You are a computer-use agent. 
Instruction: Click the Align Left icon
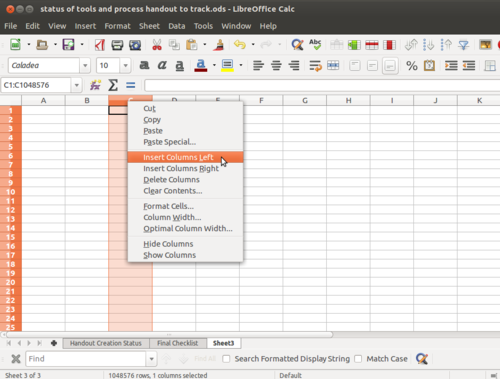(x=258, y=65)
